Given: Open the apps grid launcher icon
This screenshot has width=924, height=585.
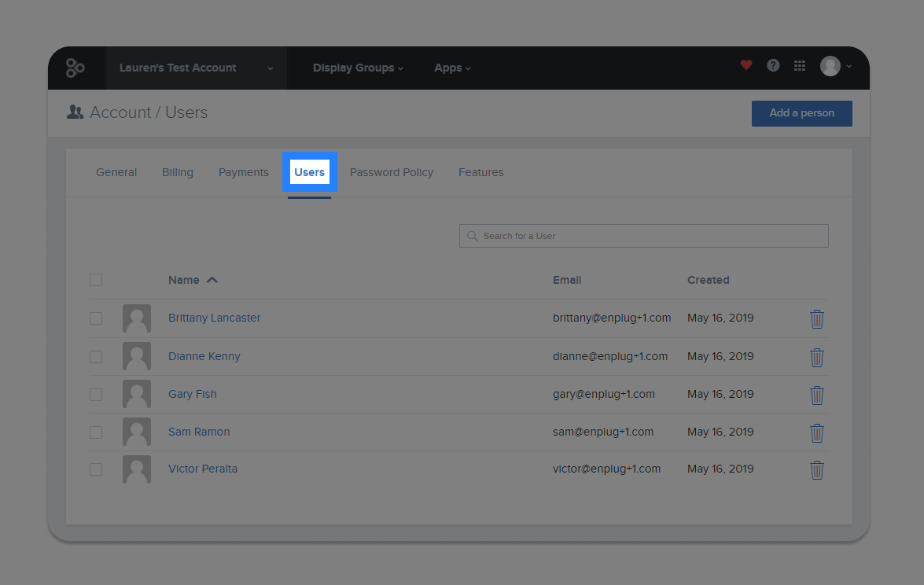Looking at the screenshot, I should [x=800, y=65].
